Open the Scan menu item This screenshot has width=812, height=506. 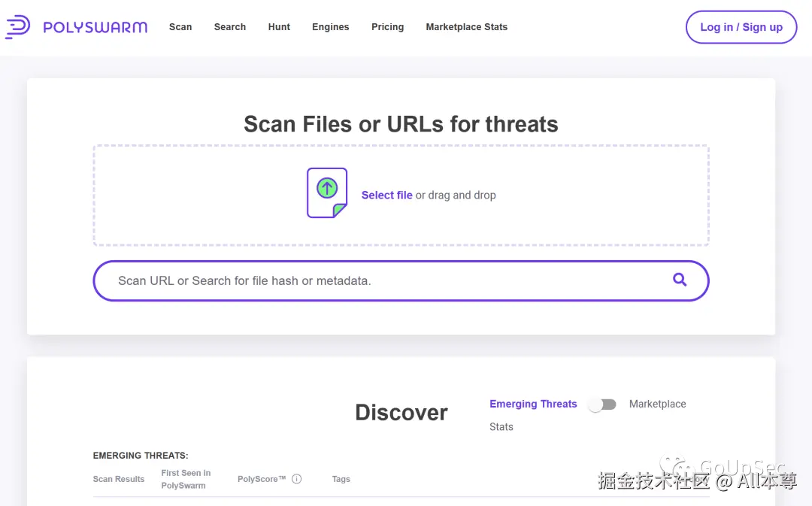click(x=180, y=27)
